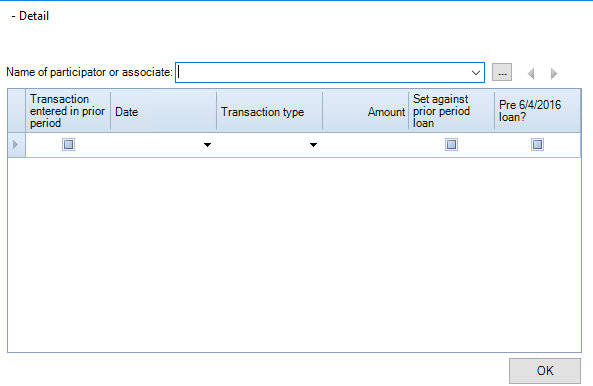Open the Transaction type cell dropdown
The width and height of the screenshot is (593, 386).
pos(313,145)
